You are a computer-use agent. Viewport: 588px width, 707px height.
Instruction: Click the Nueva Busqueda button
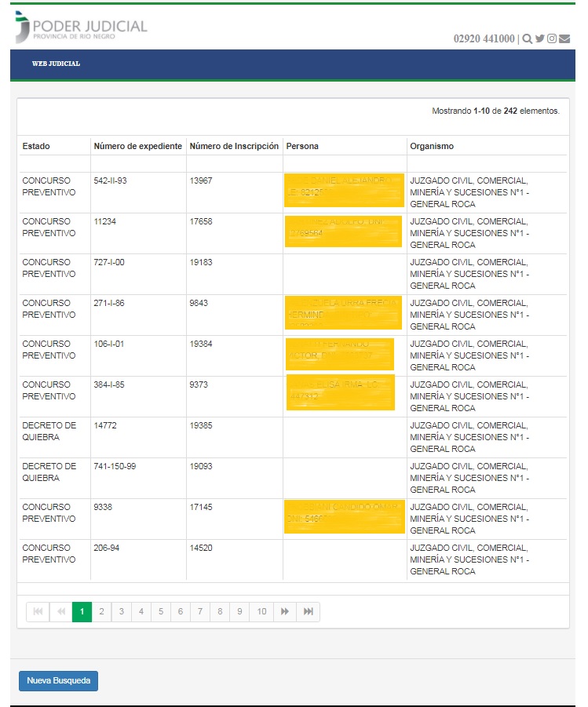pyautogui.click(x=58, y=681)
